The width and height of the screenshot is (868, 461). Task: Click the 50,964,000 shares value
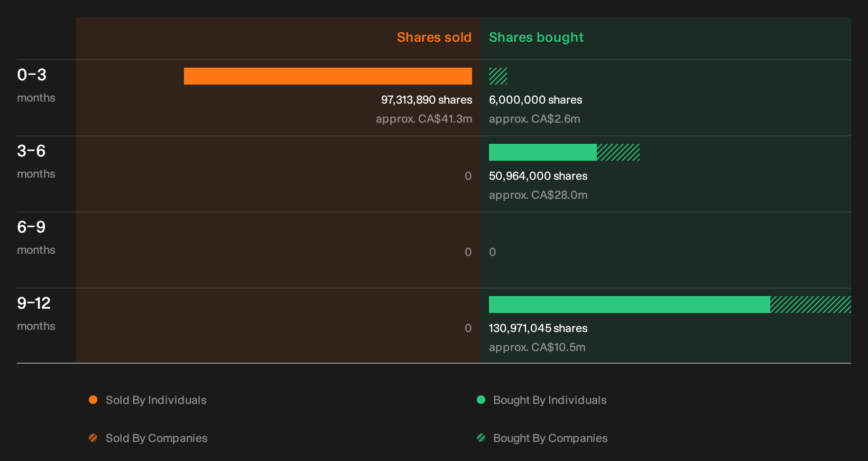pyautogui.click(x=538, y=176)
